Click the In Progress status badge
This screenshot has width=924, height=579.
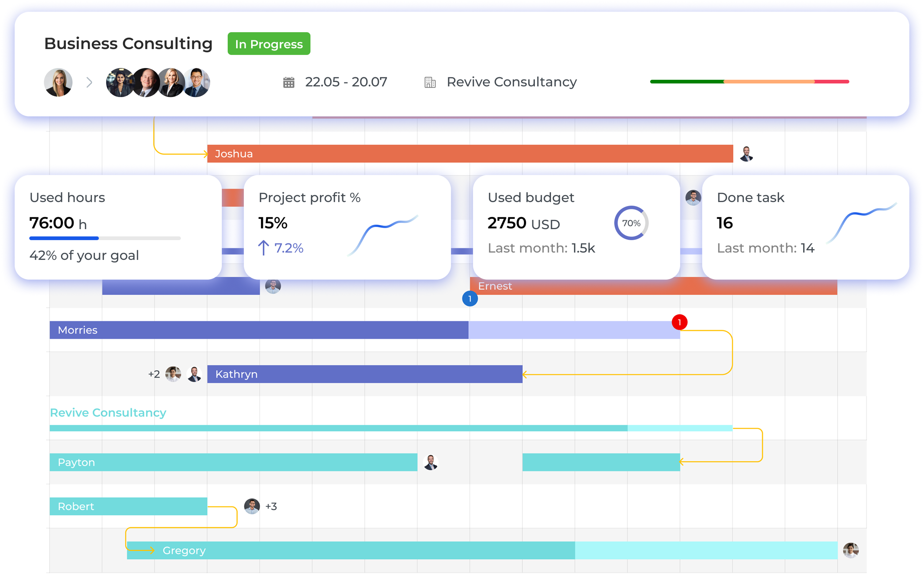(x=269, y=44)
